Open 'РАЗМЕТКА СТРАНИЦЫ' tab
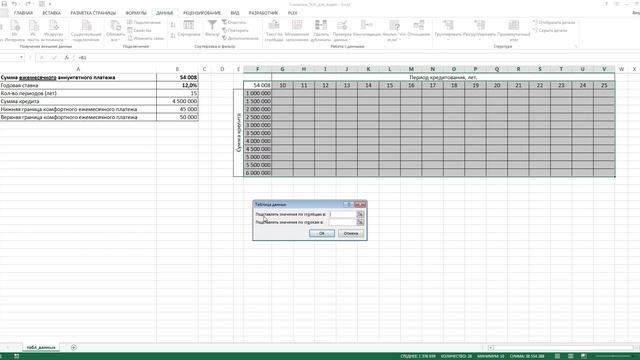Image resolution: width=640 pixels, height=360 pixels. click(x=93, y=13)
